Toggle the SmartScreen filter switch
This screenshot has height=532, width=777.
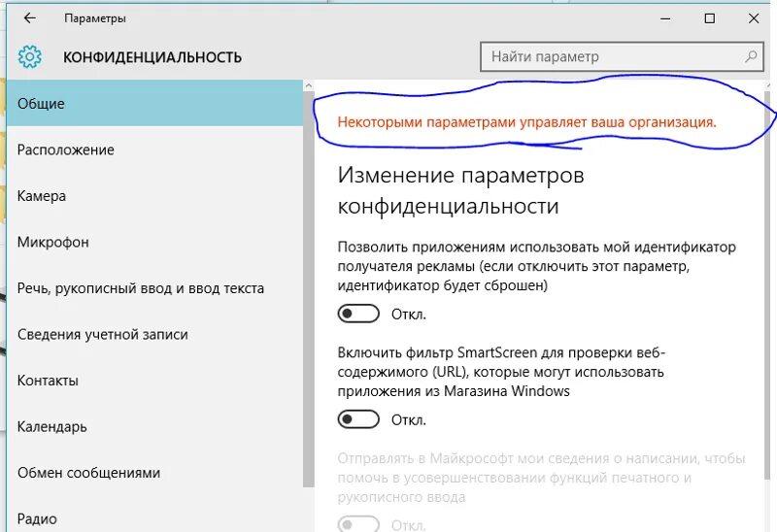[358, 419]
